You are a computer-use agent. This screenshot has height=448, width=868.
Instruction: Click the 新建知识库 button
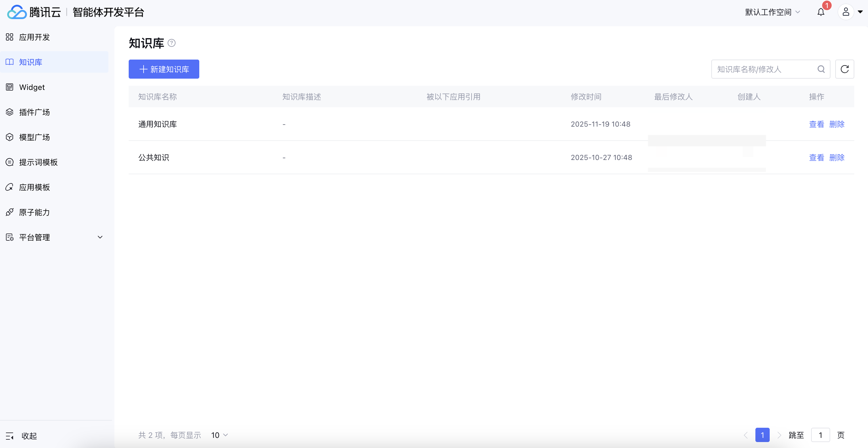[164, 69]
